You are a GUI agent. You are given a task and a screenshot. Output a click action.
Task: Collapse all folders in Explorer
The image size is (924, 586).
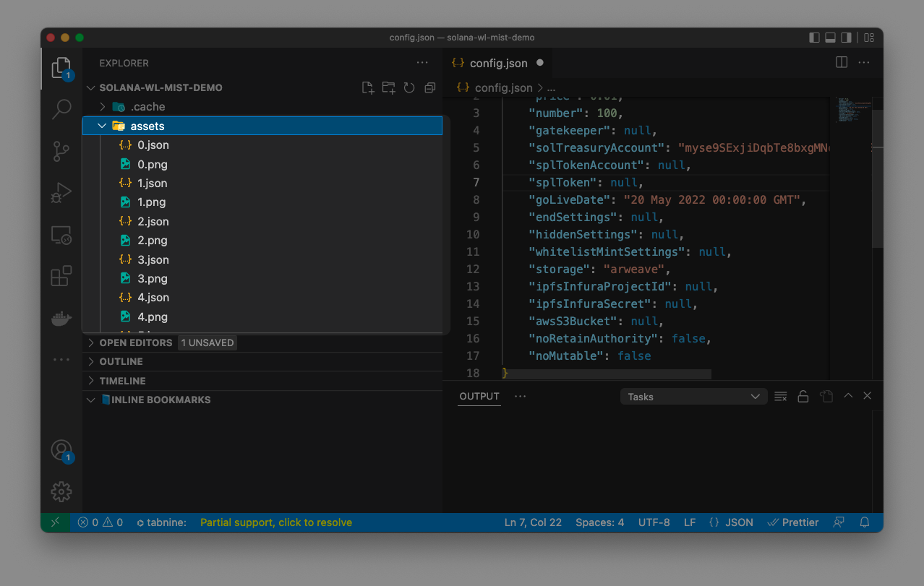[429, 88]
